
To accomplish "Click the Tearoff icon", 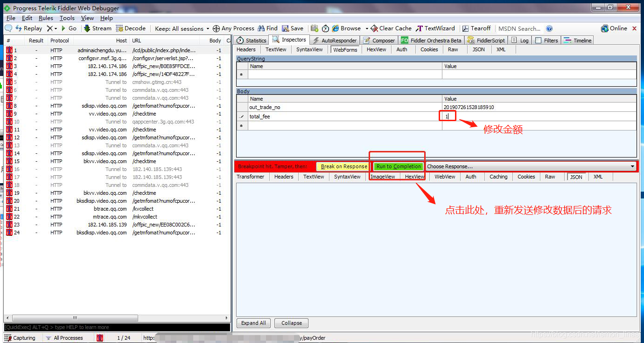I will coord(465,28).
